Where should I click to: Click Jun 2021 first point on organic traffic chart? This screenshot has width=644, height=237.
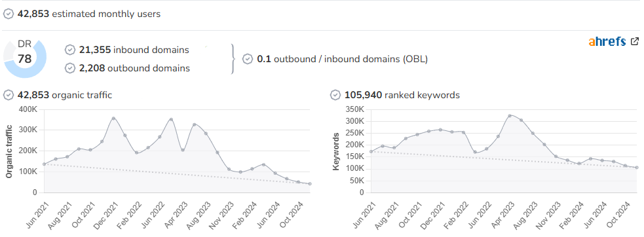tap(44, 164)
